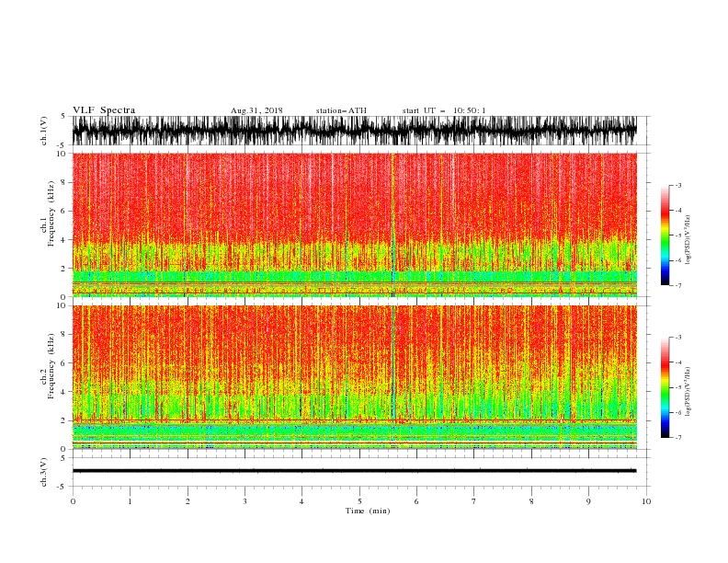Viewport: 728px width, 563px height.
Task: Click the ch.1 spectrogram color scale bar
Action: (665, 236)
